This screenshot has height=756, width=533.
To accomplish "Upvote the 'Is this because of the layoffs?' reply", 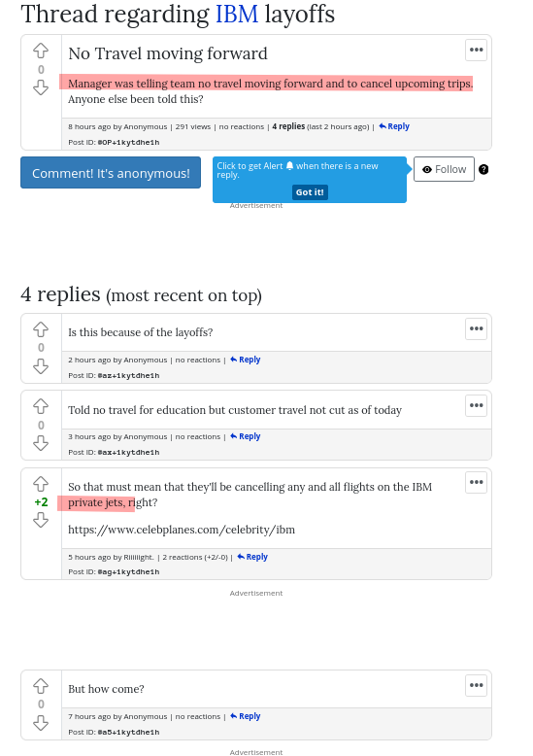I will [x=41, y=329].
